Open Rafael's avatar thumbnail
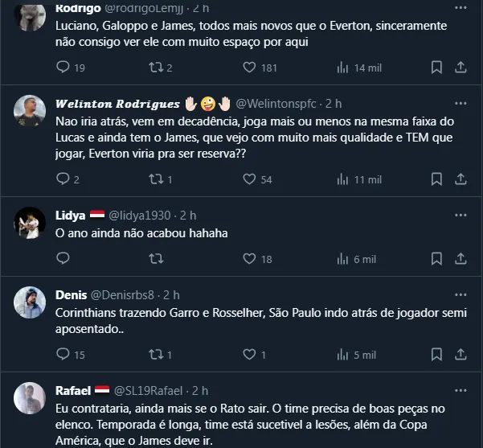The height and width of the screenshot is (448, 483). pos(31,397)
